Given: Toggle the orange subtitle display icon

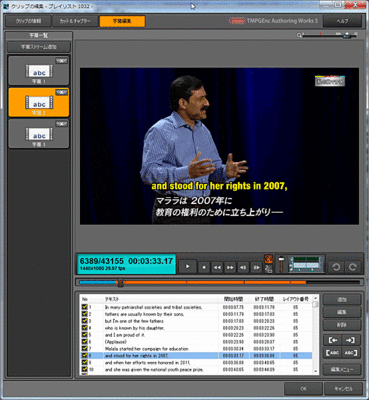Looking at the screenshot, I should click(268, 259).
